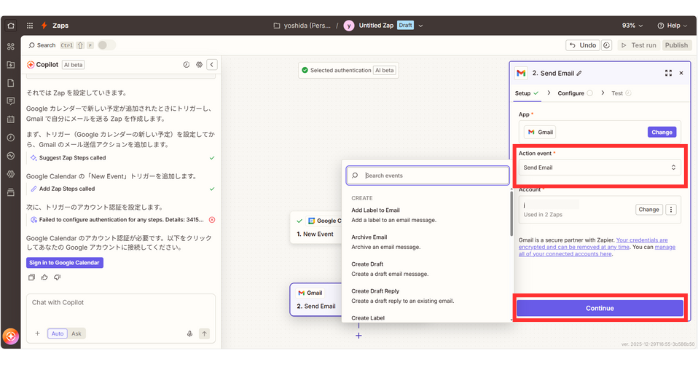Select Auto mode in Copilot chat
The height and width of the screenshot is (365, 698).
(x=57, y=333)
